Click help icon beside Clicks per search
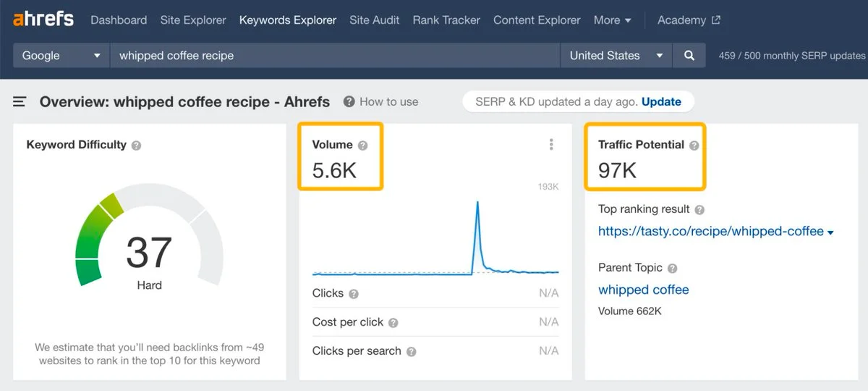Viewport: 868px width, 391px height. coord(411,352)
